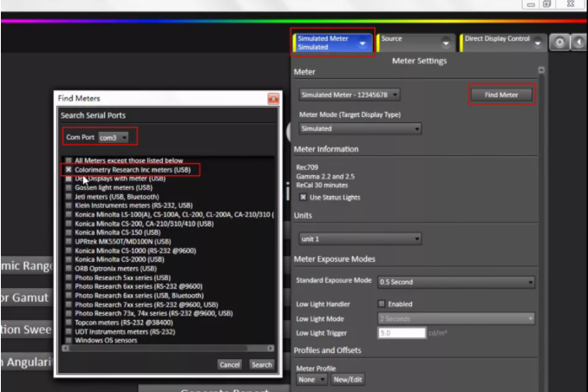The image size is (588, 392).
Task: Check Photo Research 5xx series (USB)
Action: (69, 278)
